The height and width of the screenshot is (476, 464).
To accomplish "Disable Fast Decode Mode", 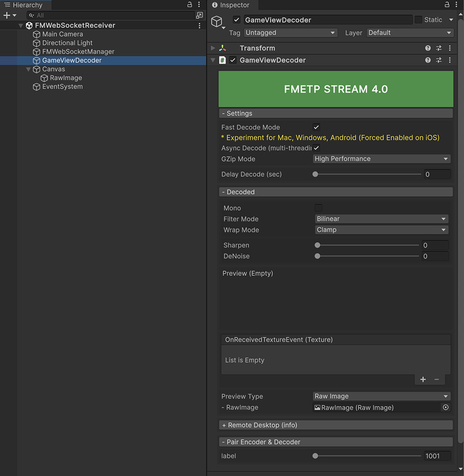I will point(317,127).
